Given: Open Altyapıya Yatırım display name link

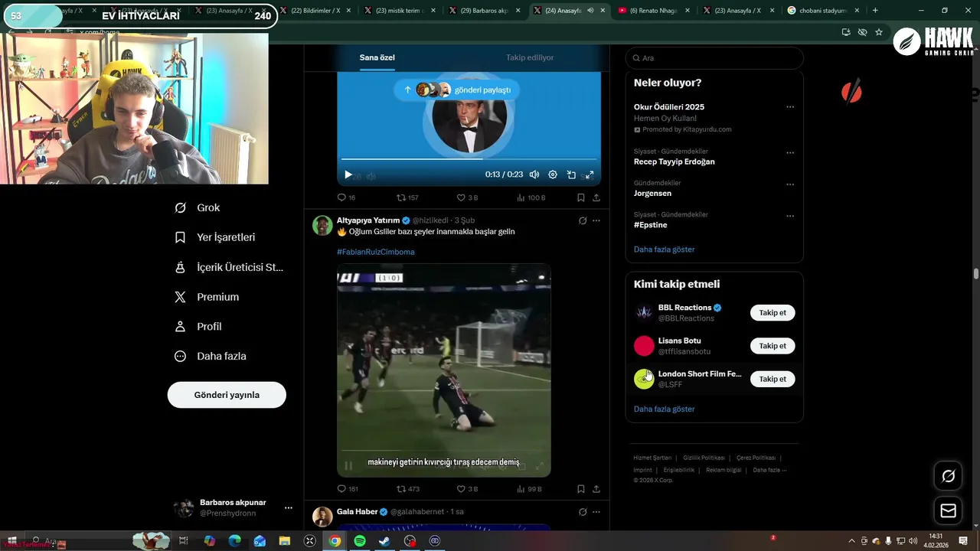Looking at the screenshot, I should [368, 220].
